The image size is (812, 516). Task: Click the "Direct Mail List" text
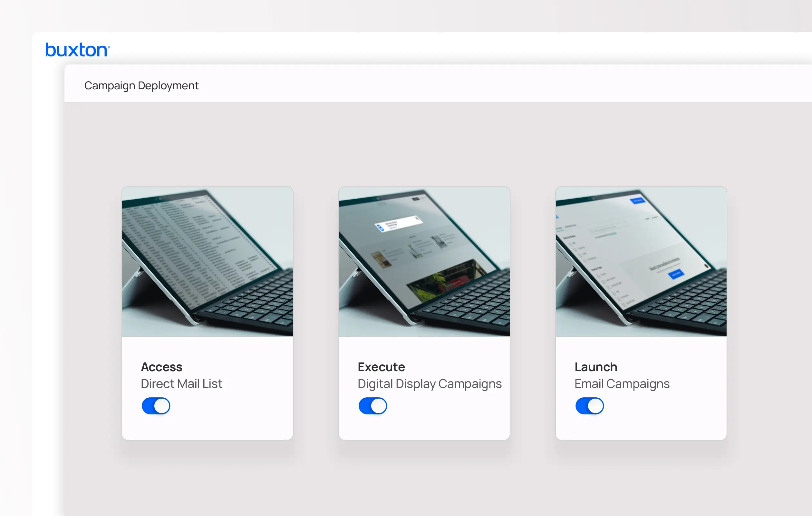[181, 384]
